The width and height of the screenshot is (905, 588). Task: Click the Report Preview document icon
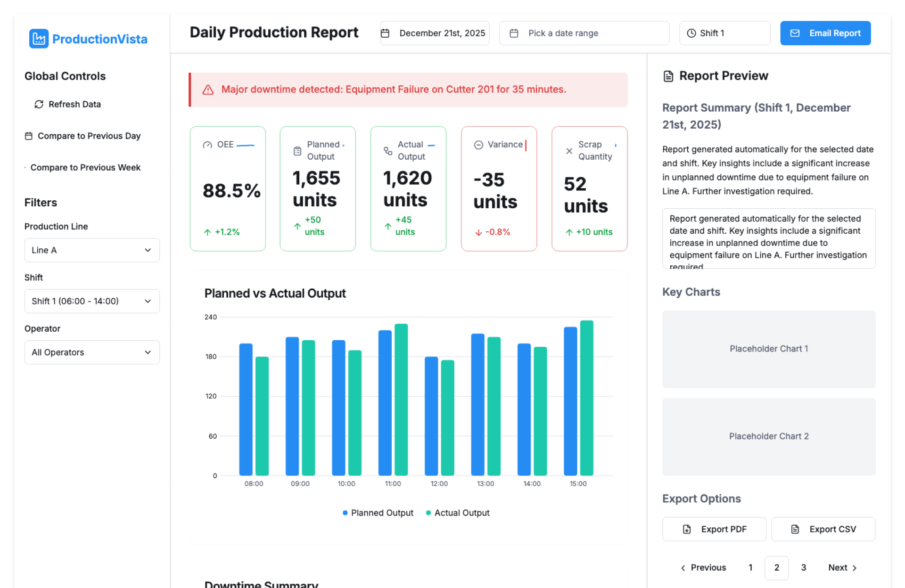(x=668, y=76)
